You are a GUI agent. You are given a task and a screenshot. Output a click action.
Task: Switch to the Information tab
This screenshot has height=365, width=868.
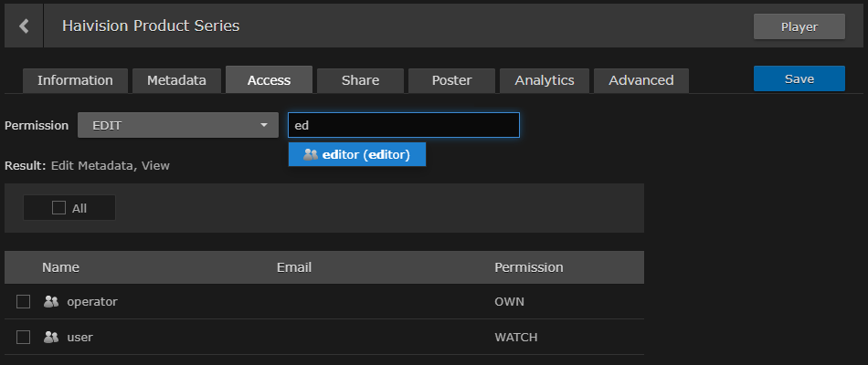pos(75,80)
